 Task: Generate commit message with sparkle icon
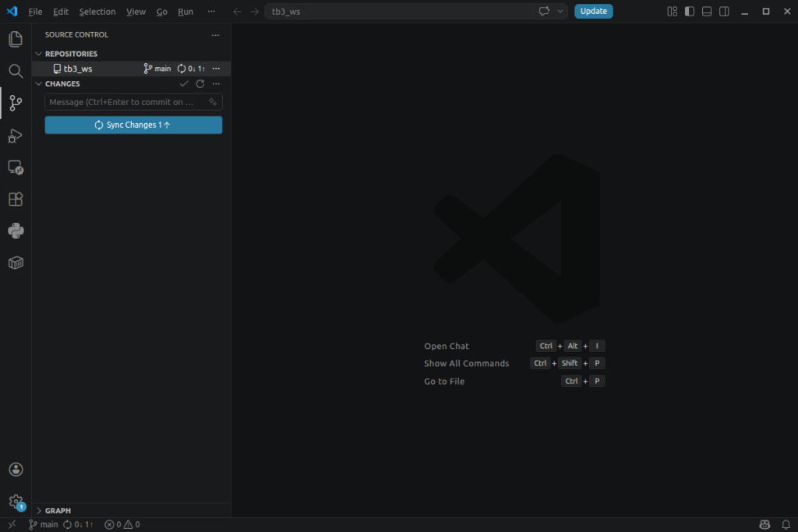point(213,102)
